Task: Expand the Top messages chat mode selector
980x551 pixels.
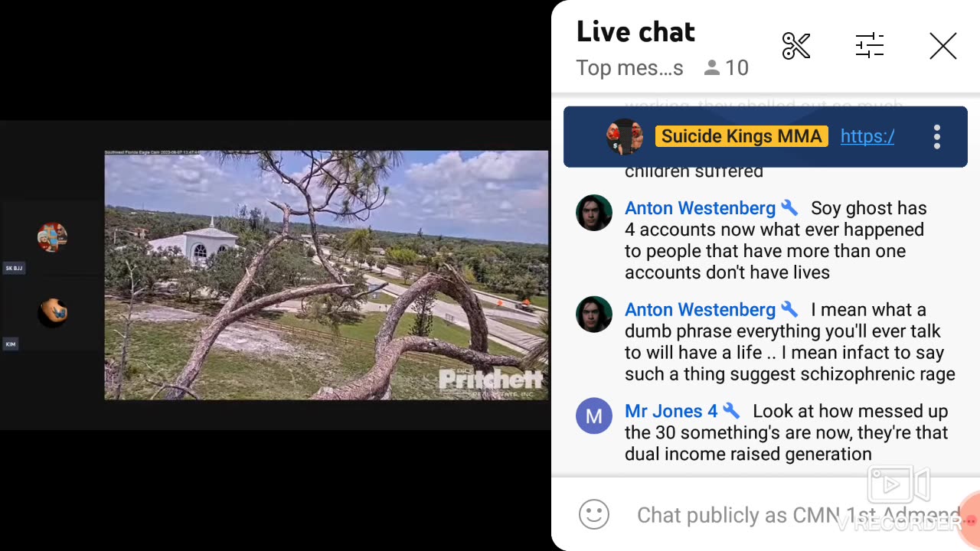Action: tap(629, 68)
